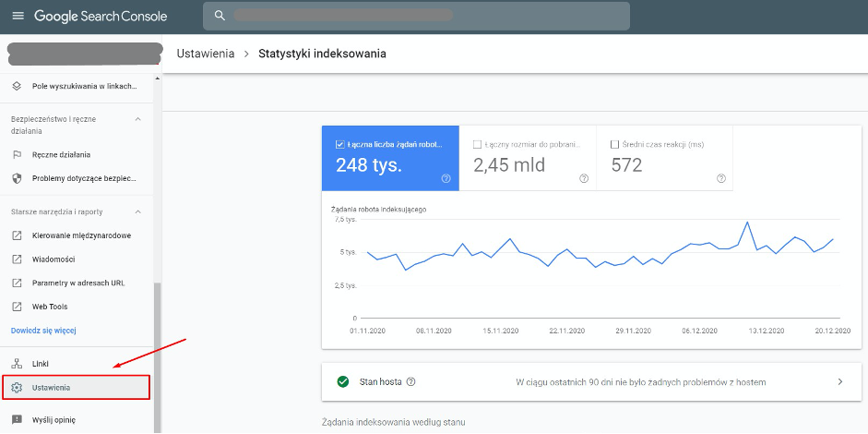Click the search magnifier icon
Image resolution: width=868 pixels, height=434 pixels.
tap(220, 16)
